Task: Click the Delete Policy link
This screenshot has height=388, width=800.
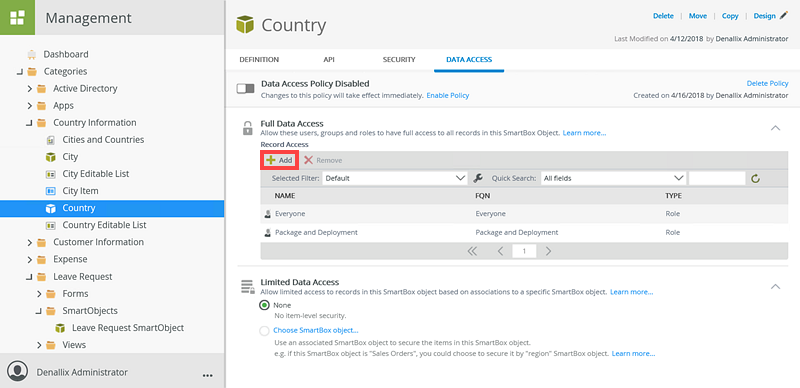Action: (767, 83)
